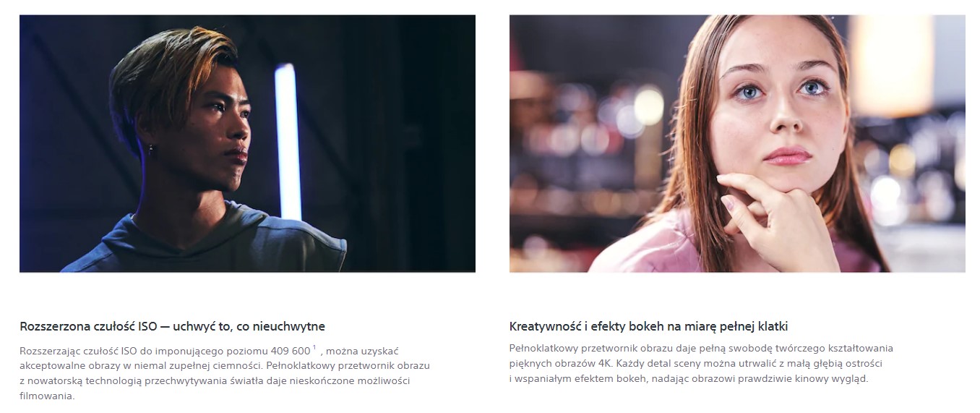Click the woman's lips in the right photo
The height and width of the screenshot is (413, 980).
787,156
